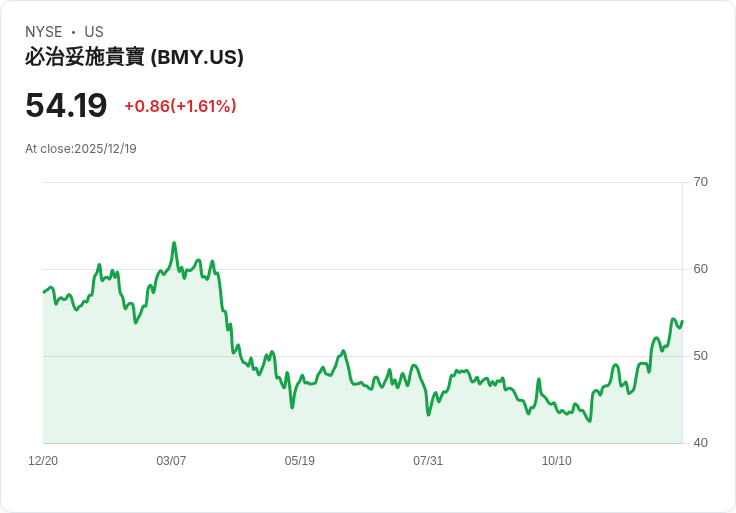The image size is (736, 513).
Task: Click the lowest dip after 10/10
Action: [590, 421]
